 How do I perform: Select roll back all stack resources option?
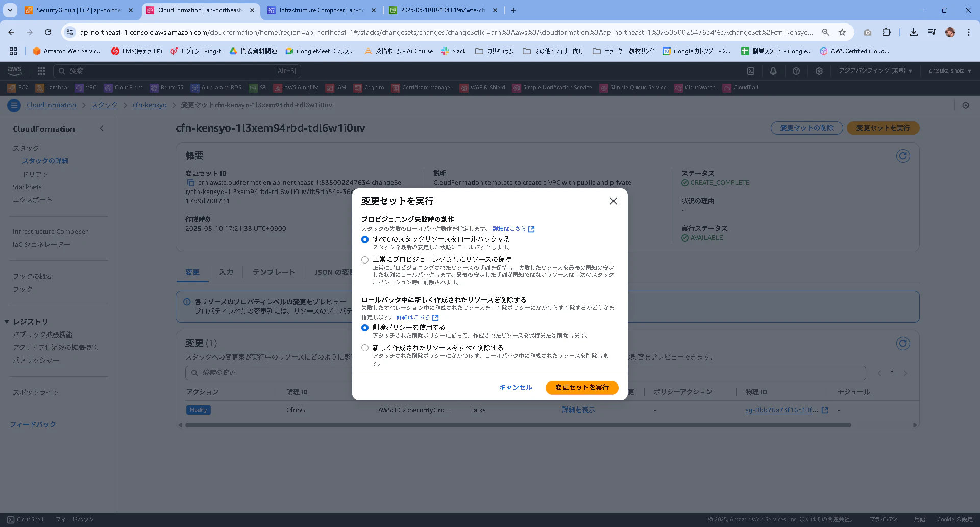point(365,239)
